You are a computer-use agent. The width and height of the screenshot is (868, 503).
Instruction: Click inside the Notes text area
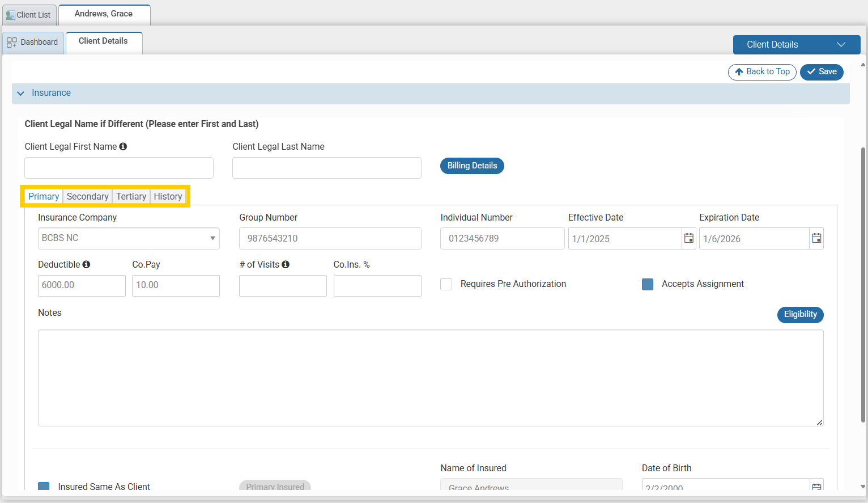[431, 377]
